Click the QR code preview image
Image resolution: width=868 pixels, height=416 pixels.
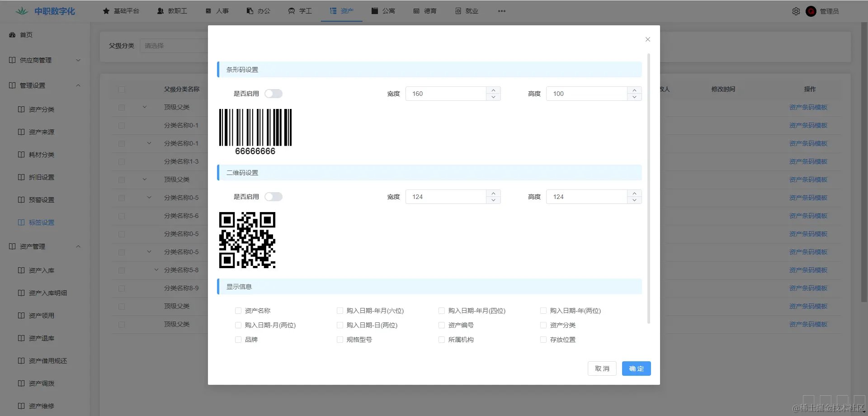click(x=247, y=240)
